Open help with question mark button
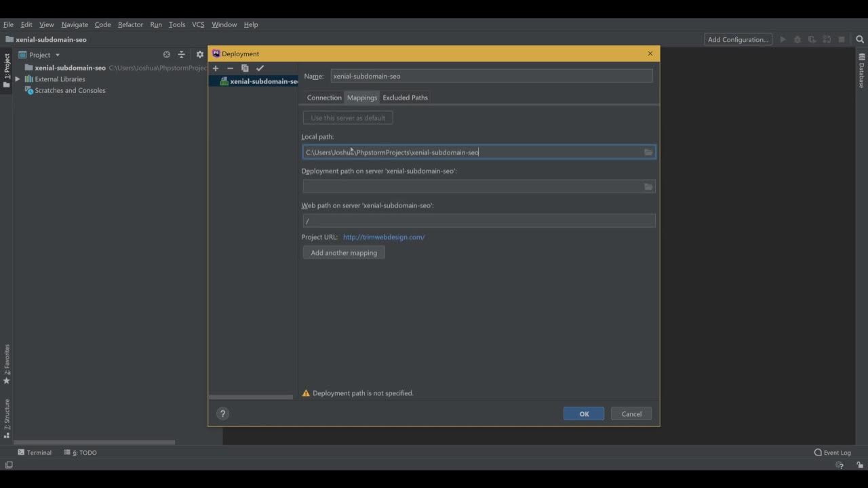 click(x=222, y=413)
